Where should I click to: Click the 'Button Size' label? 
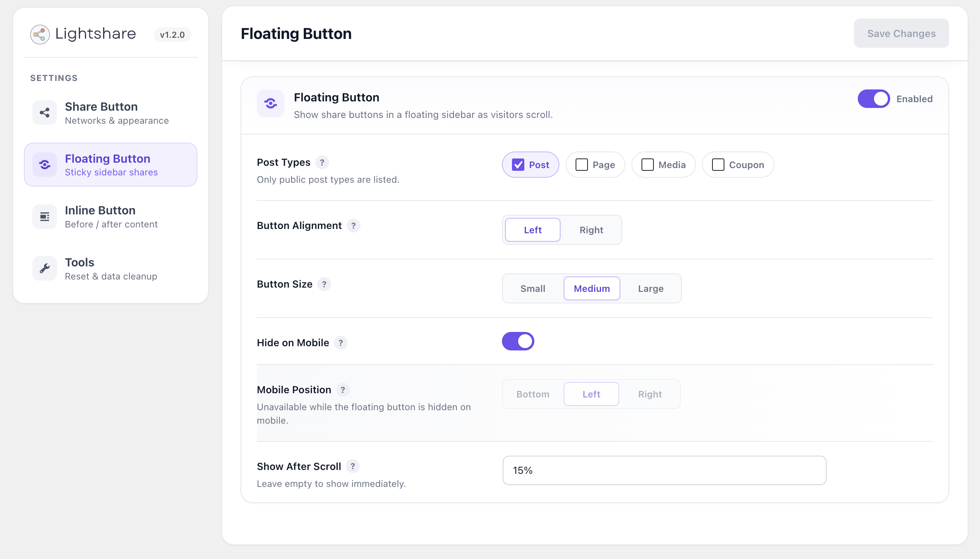tap(285, 284)
